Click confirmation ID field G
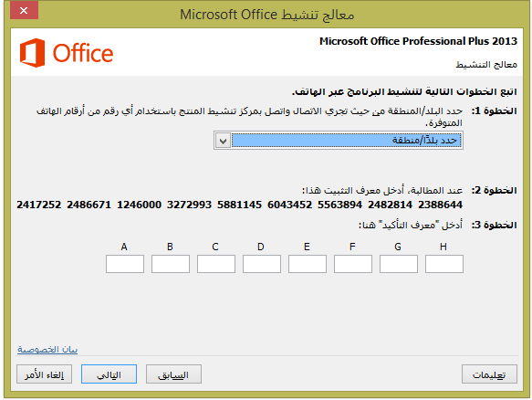532x400 pixels. 399,264
